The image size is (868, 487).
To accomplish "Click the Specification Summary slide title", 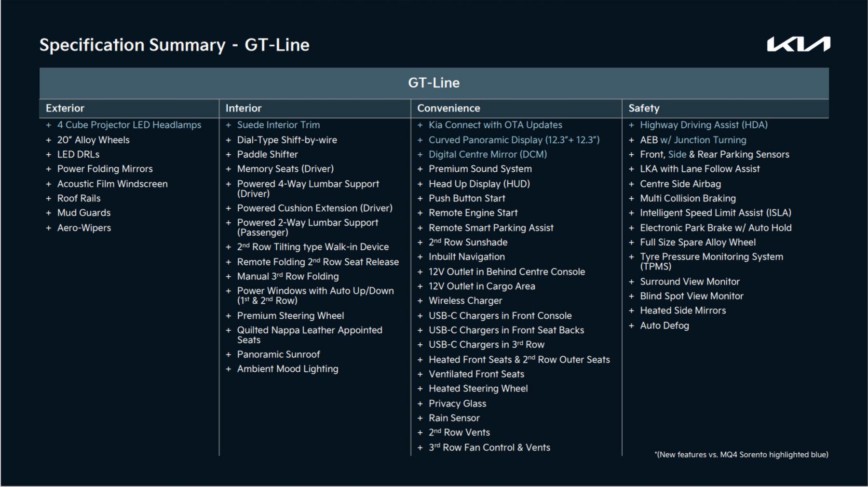I will tap(174, 45).
